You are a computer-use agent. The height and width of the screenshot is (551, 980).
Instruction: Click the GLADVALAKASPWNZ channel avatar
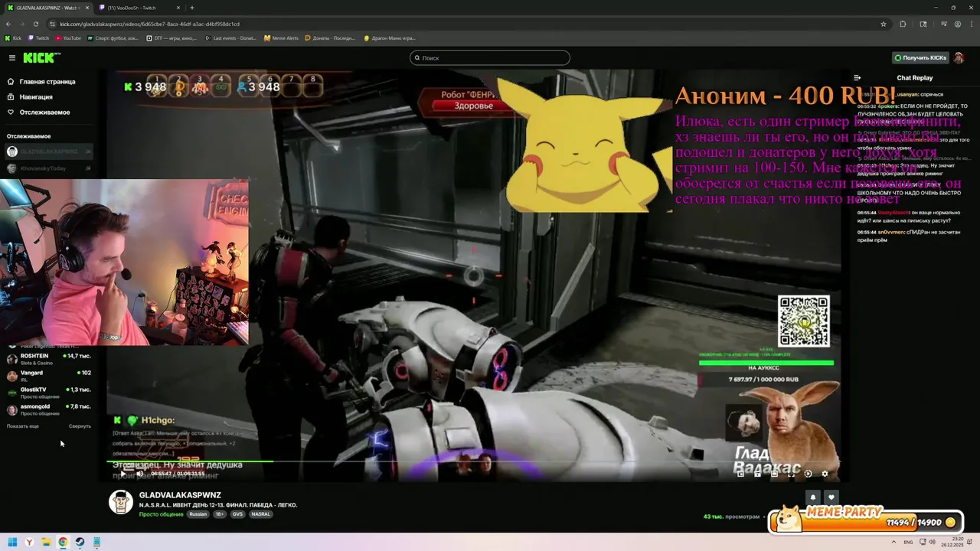pyautogui.click(x=120, y=502)
